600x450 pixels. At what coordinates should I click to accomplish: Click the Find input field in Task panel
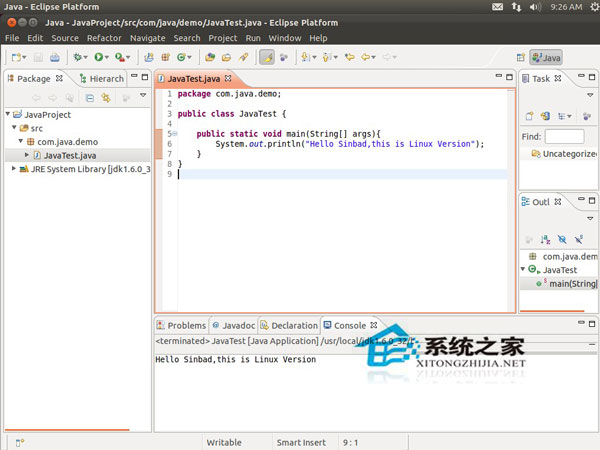(x=564, y=136)
